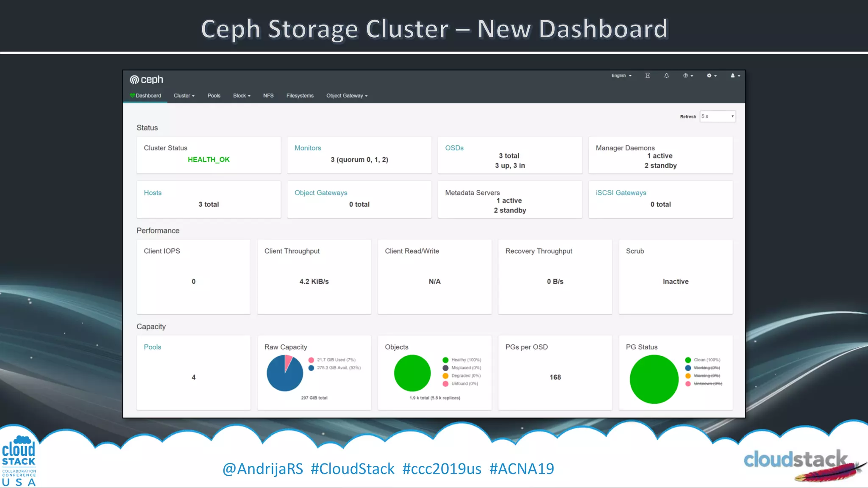The height and width of the screenshot is (488, 868).
Task: Click the 'Inactive' Scrub status value
Action: tap(676, 282)
